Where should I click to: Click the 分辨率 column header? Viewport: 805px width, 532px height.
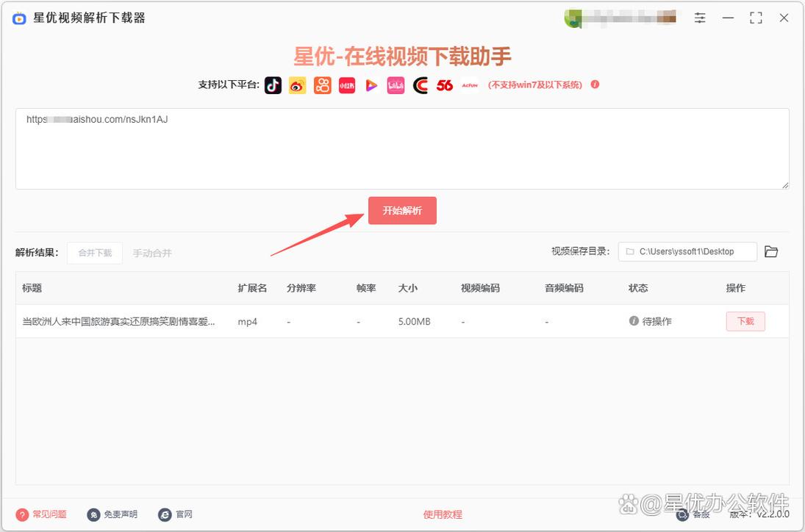pos(301,288)
